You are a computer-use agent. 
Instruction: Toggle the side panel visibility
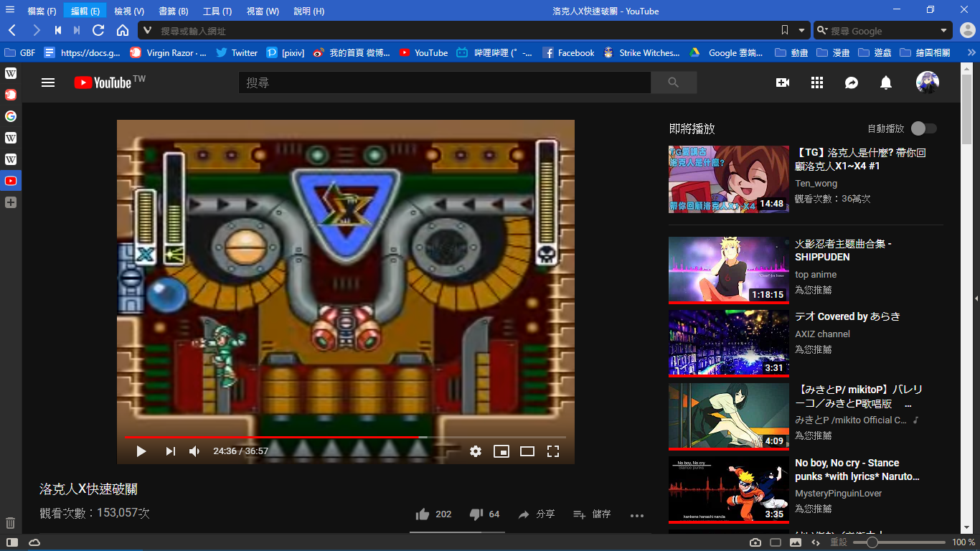pyautogui.click(x=11, y=542)
